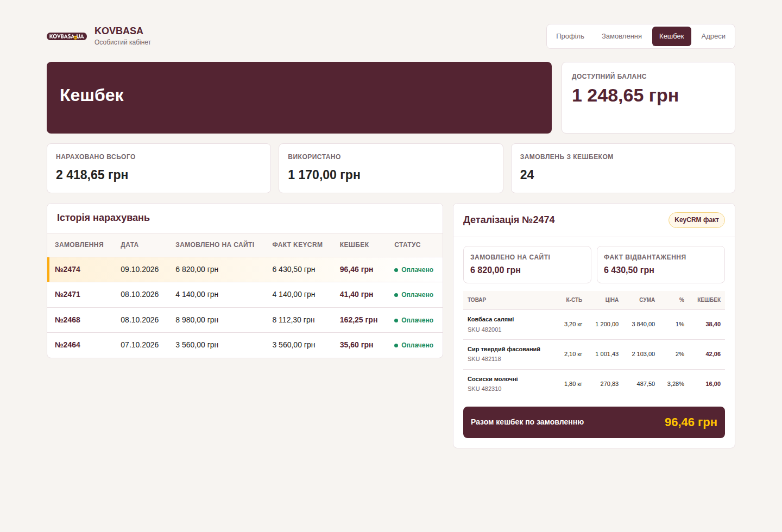The image size is (782, 532).
Task: Click the 35,60 грн cashback value
Action: (356, 345)
